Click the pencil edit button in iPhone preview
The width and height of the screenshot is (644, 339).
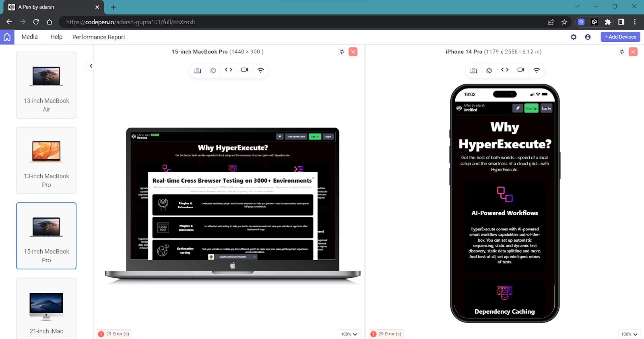coord(518,108)
